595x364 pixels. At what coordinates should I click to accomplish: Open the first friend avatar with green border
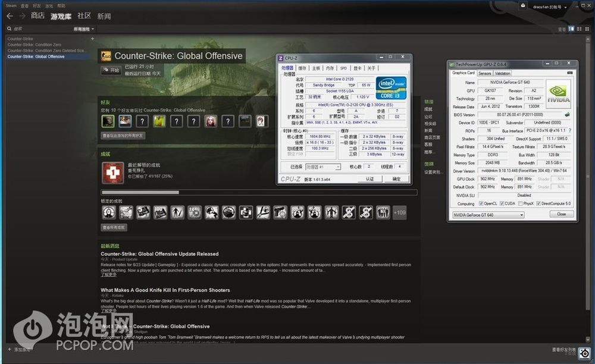point(108,121)
